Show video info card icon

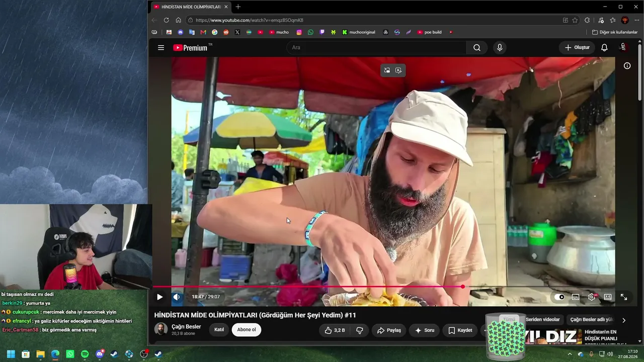[x=627, y=66]
